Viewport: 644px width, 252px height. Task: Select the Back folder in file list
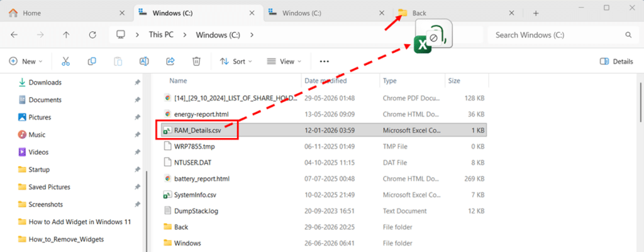coord(324,227)
